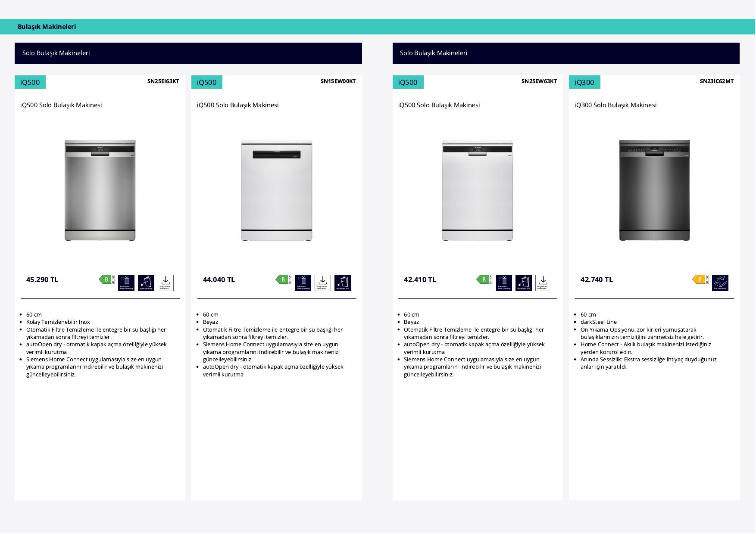Select the right Solo Bulaşık Makineleri section bar
This screenshot has height=534, width=756.
coord(566,53)
